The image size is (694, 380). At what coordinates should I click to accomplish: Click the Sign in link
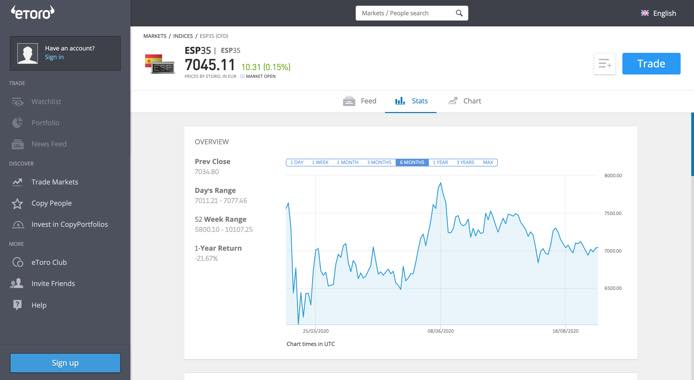[54, 58]
